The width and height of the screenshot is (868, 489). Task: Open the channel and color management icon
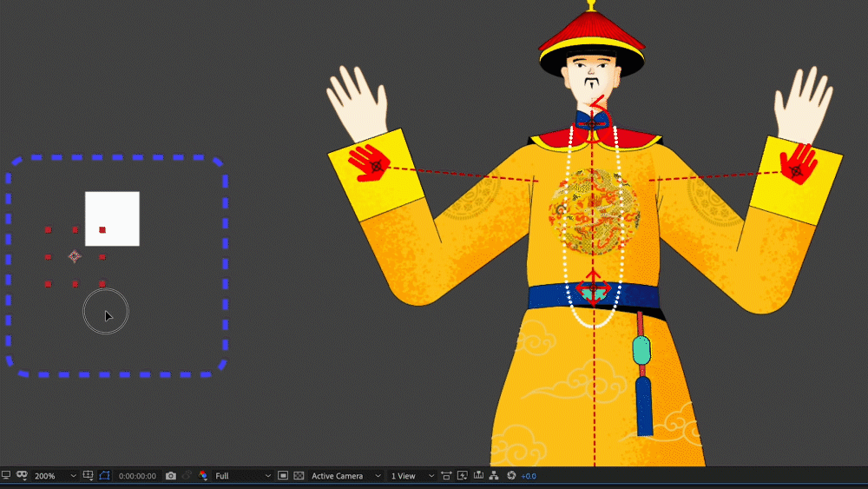click(x=202, y=475)
